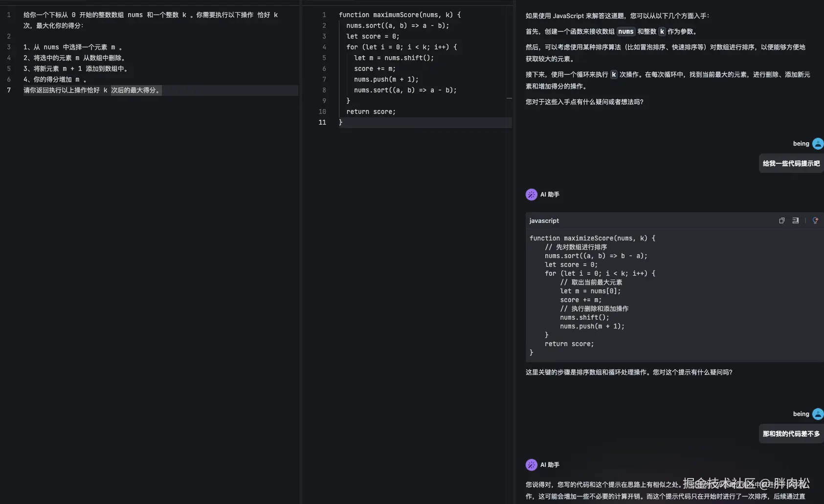Screen dimensions: 824x504
Task: Select the javascript language label on code block
Action: (x=544, y=220)
